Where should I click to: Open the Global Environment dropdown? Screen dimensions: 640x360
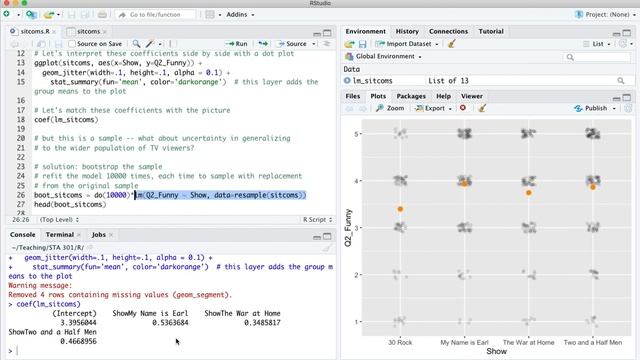383,56
